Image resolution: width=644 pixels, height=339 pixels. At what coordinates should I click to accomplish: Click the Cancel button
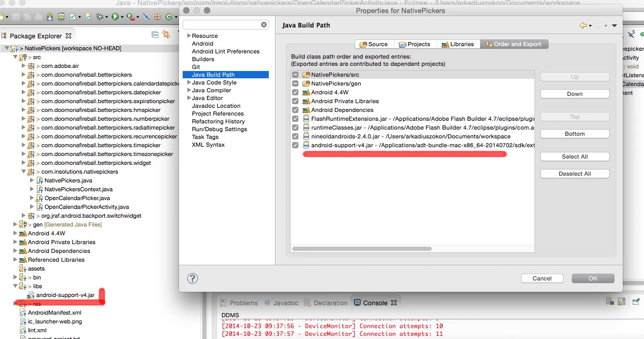[542, 278]
